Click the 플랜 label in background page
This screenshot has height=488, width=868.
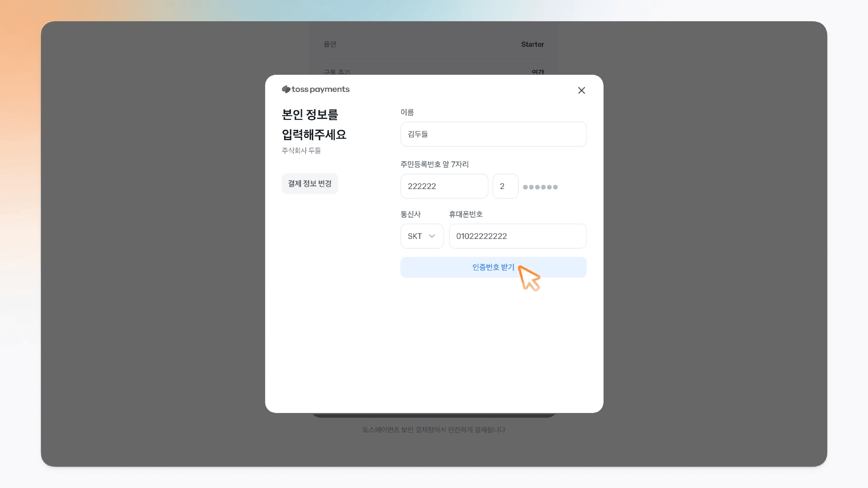point(330,44)
